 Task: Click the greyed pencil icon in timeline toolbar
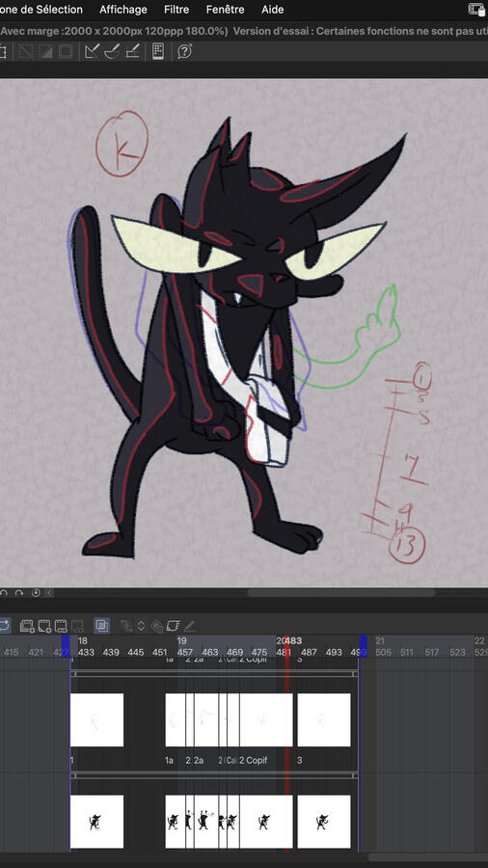click(189, 626)
